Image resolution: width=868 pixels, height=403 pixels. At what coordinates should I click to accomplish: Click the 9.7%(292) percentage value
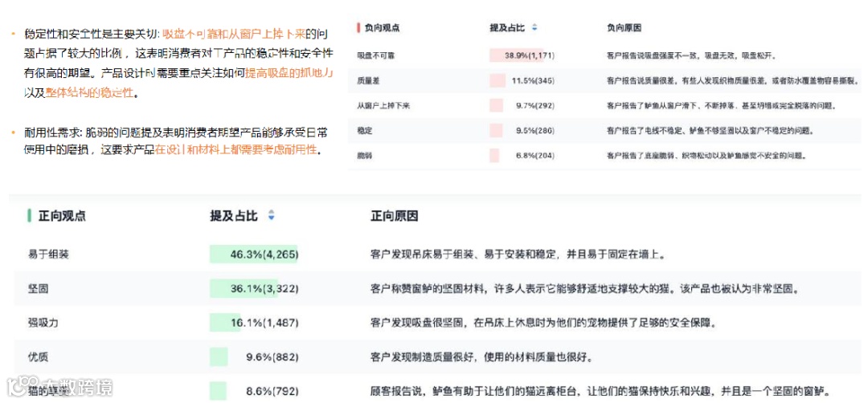535,106
